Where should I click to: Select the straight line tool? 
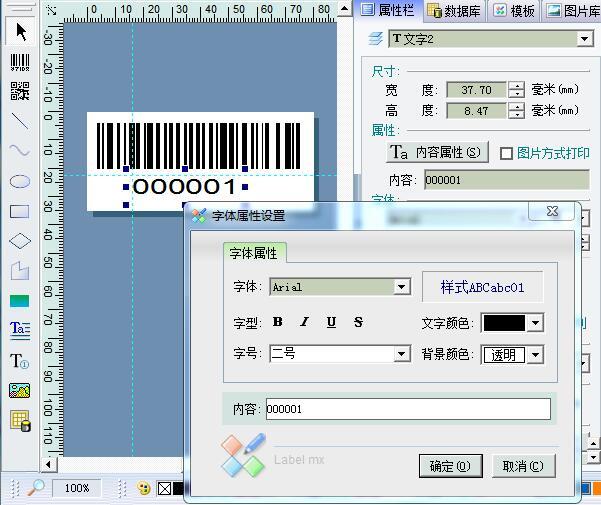pos(20,121)
